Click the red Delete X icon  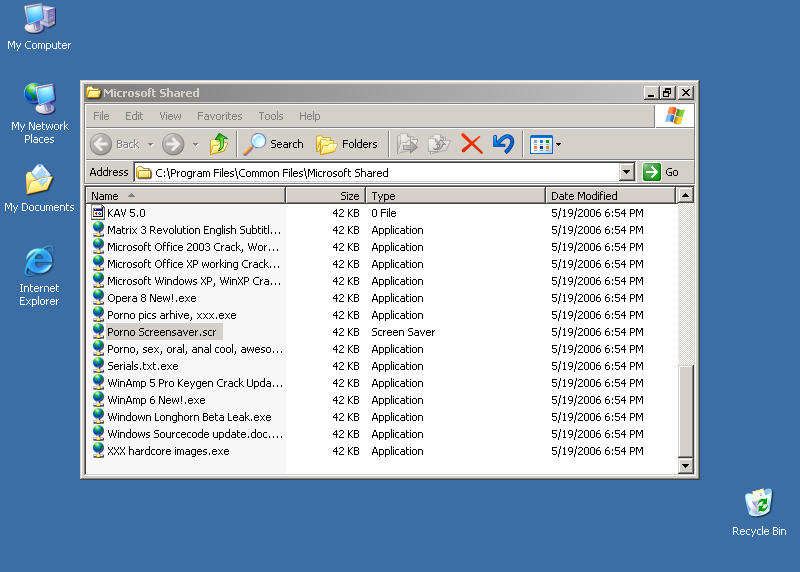pyautogui.click(x=471, y=144)
